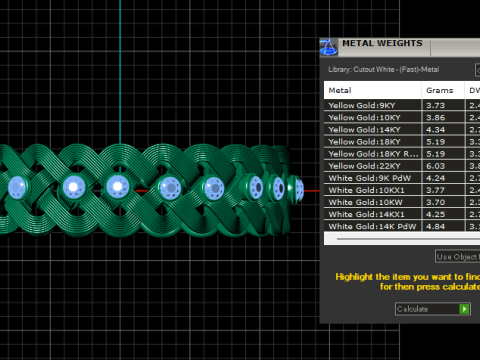Image resolution: width=480 pixels, height=360 pixels.
Task: Click the 4.24 grams value
Action: 435,178
